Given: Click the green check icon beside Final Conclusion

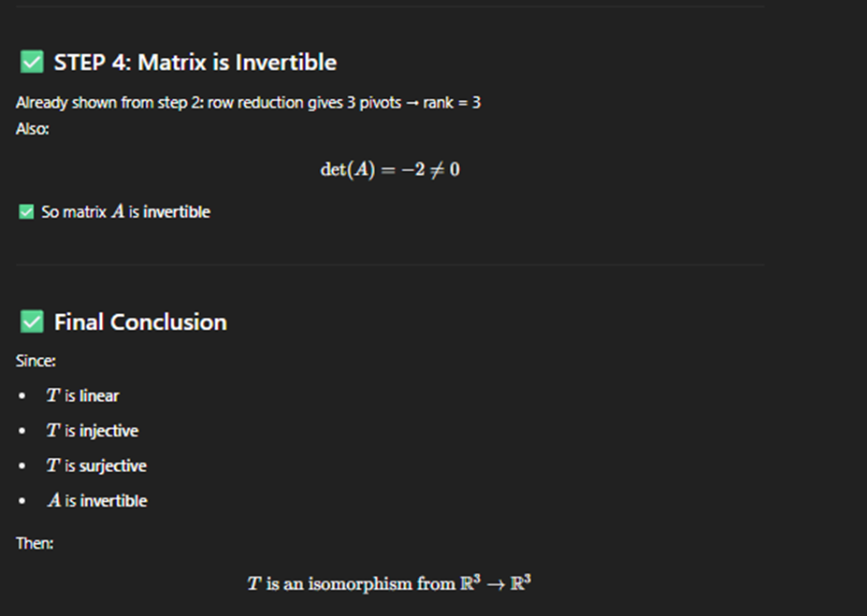Looking at the screenshot, I should coord(32,322).
